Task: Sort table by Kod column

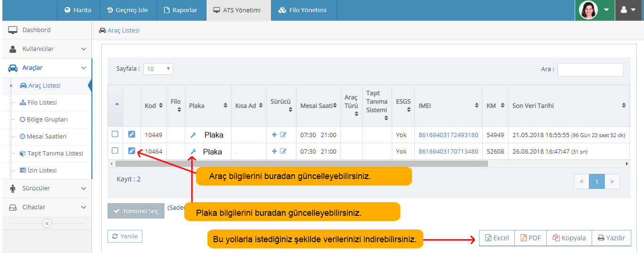Action: pos(154,106)
